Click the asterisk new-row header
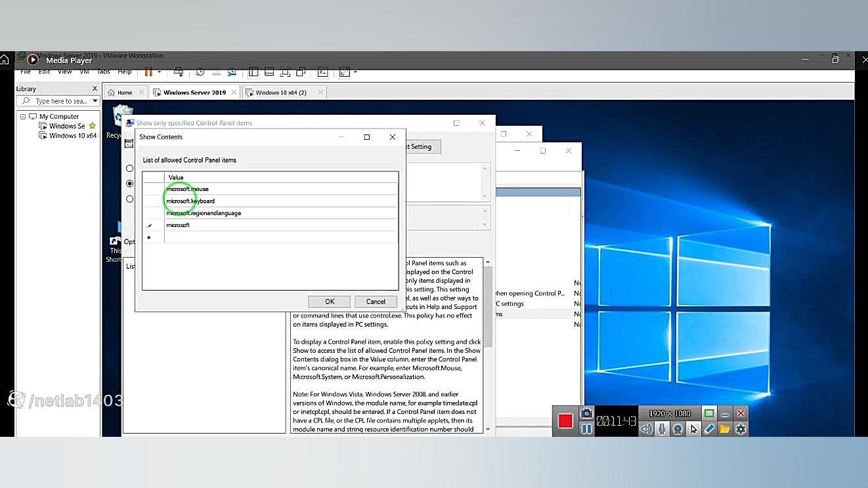Screen dimensions: 868x488 click(x=153, y=237)
